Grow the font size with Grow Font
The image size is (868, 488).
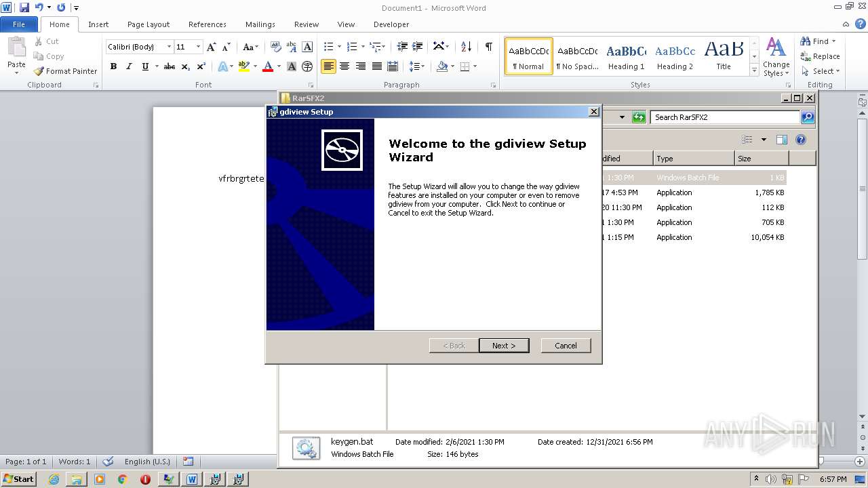click(x=212, y=47)
